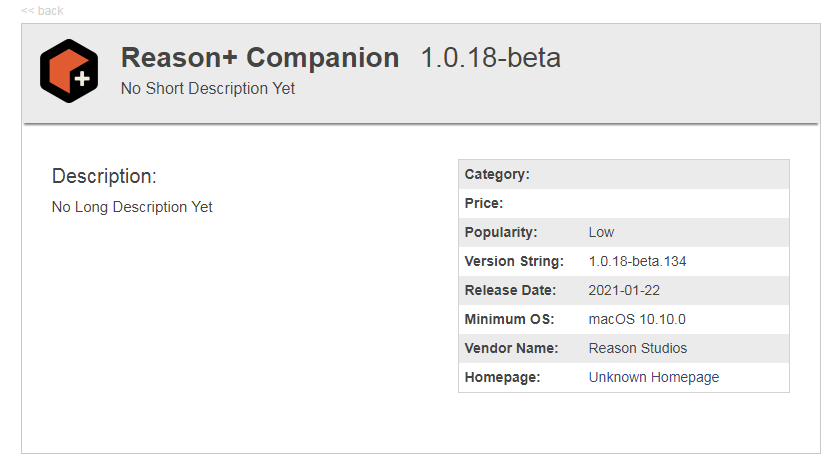Click the Reason+ Companion app icon
This screenshot has width=838, height=467.
[x=69, y=70]
